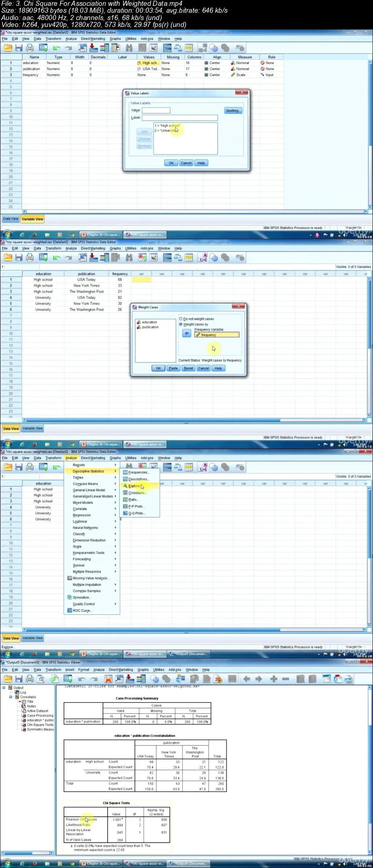Collapse the Crosstabs node in outline tree
The image size is (373, 868).
(11, 697)
